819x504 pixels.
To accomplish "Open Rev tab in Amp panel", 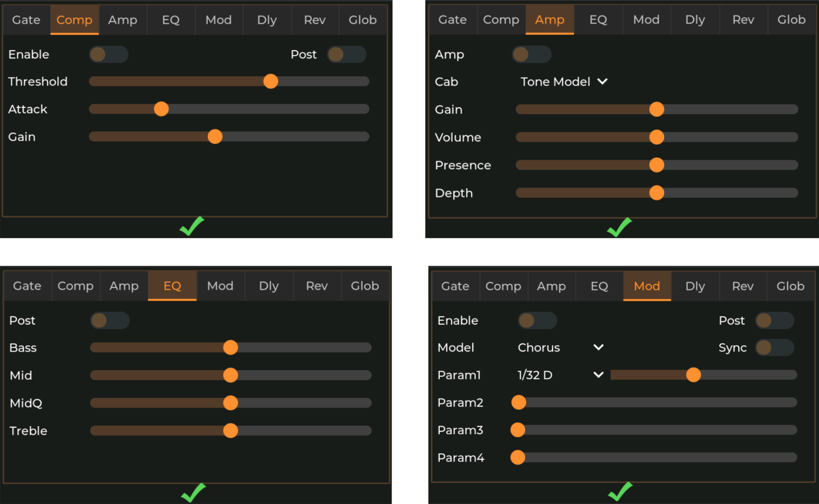I will tap(743, 20).
